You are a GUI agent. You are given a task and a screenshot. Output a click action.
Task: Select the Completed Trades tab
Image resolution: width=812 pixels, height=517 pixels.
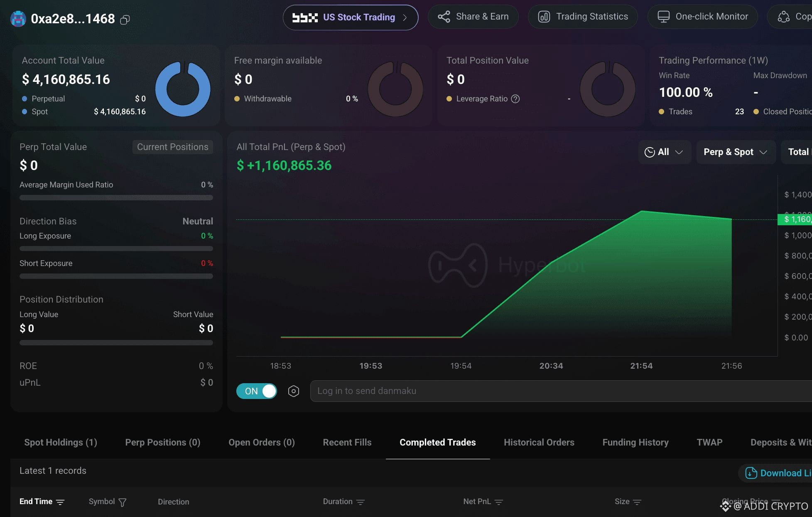point(438,443)
